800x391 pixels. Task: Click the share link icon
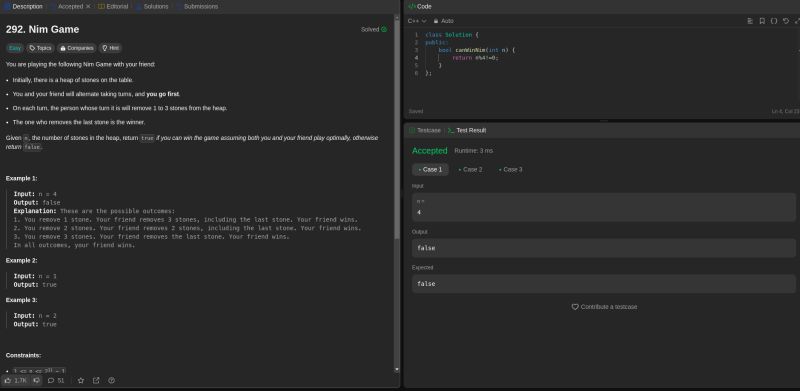coord(96,380)
